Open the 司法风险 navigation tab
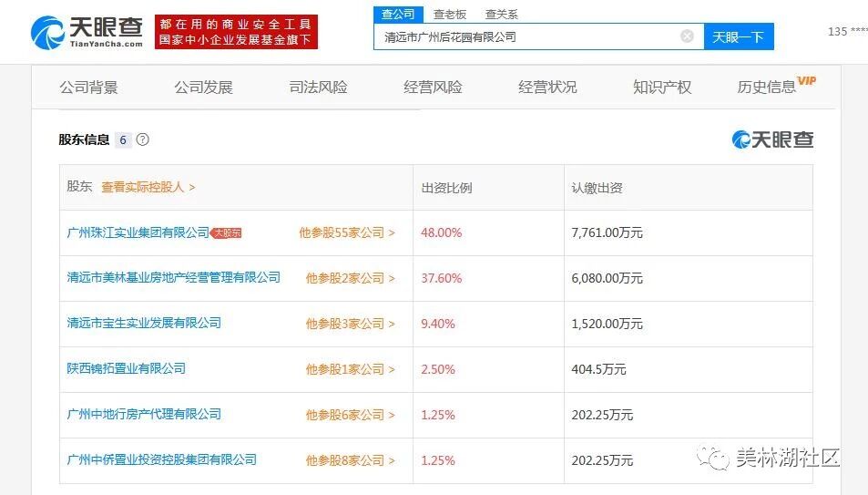868x495 pixels. (x=318, y=87)
